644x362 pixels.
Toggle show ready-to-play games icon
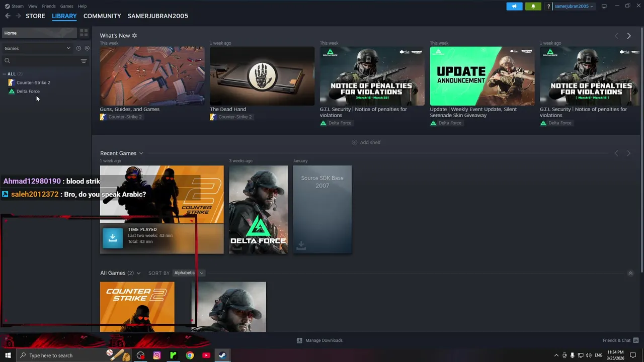[x=87, y=48]
